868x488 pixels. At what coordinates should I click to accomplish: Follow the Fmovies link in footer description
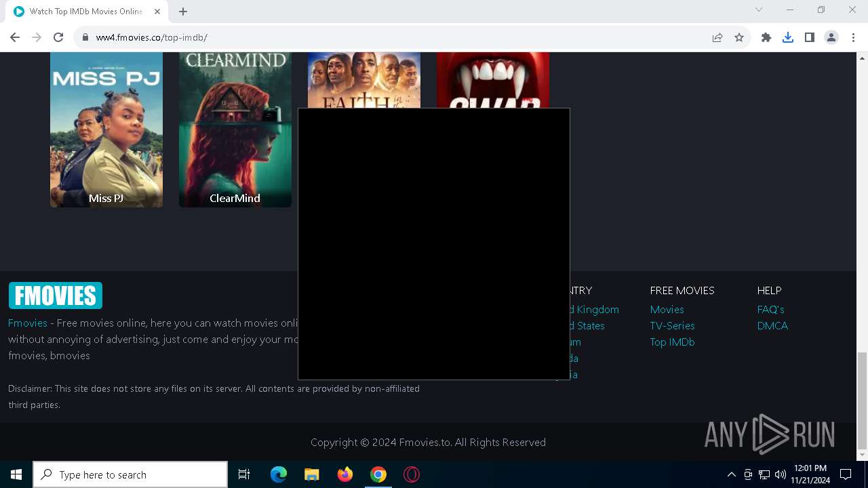tap(28, 323)
